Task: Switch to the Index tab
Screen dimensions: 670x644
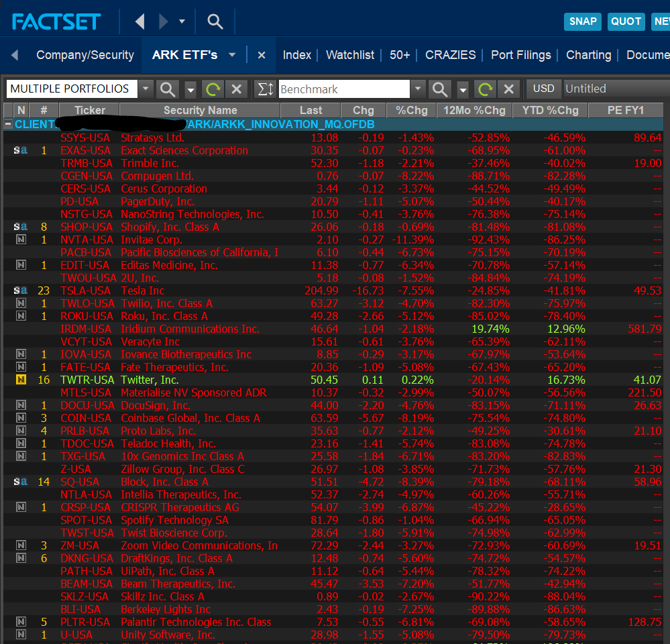Action: (297, 55)
